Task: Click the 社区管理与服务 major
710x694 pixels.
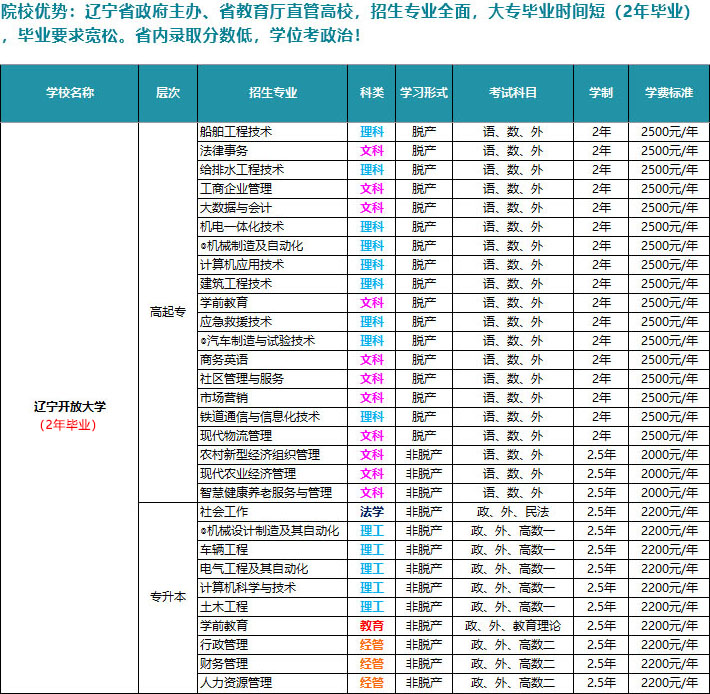Action: (x=242, y=379)
